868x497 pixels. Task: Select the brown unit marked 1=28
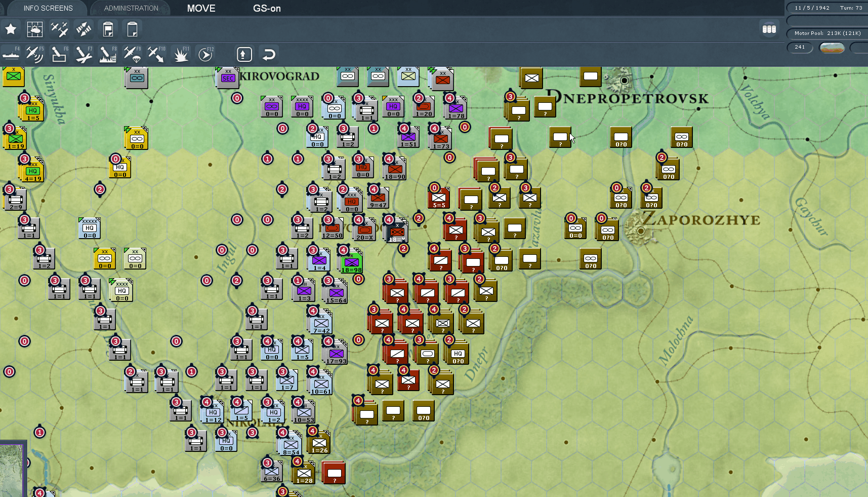coord(304,473)
